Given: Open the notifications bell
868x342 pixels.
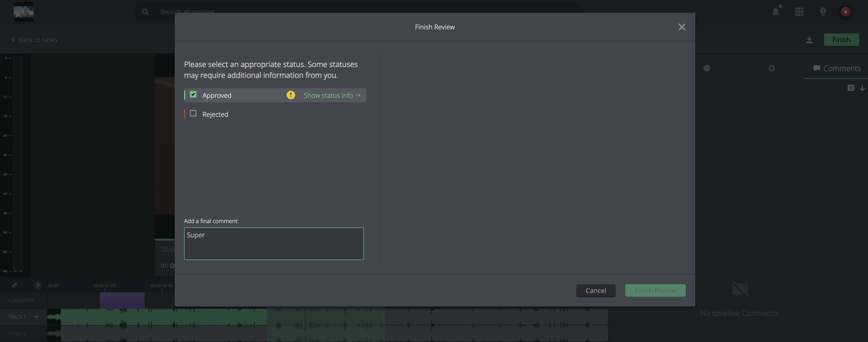Looking at the screenshot, I should (776, 11).
